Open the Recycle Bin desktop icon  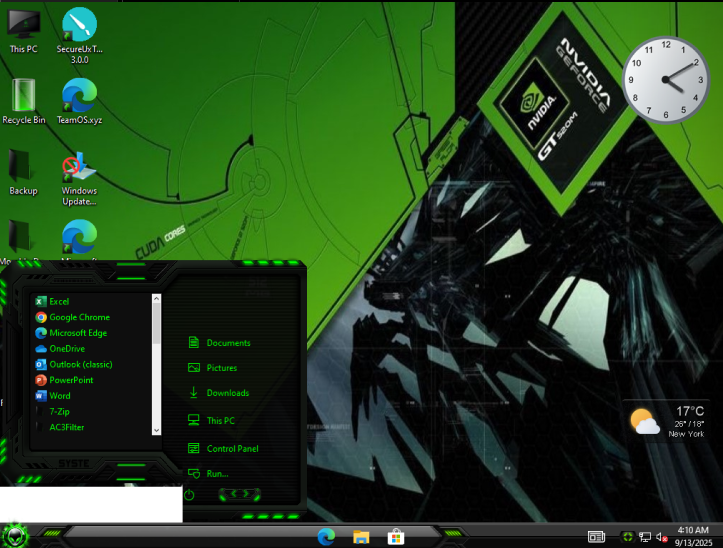(x=24, y=101)
